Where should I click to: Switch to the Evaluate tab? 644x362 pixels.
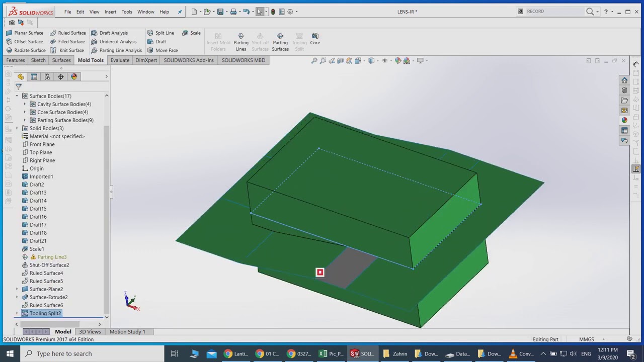pos(120,60)
